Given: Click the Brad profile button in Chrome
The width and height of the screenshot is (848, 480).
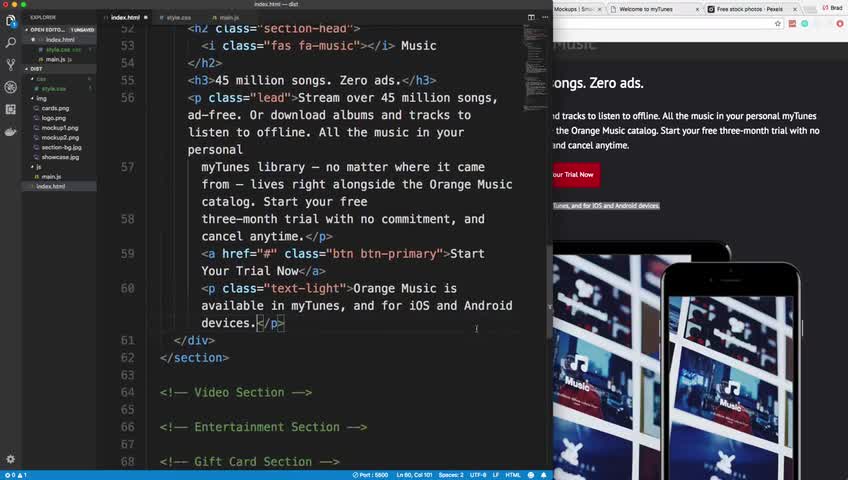Looking at the screenshot, I should (x=833, y=8).
